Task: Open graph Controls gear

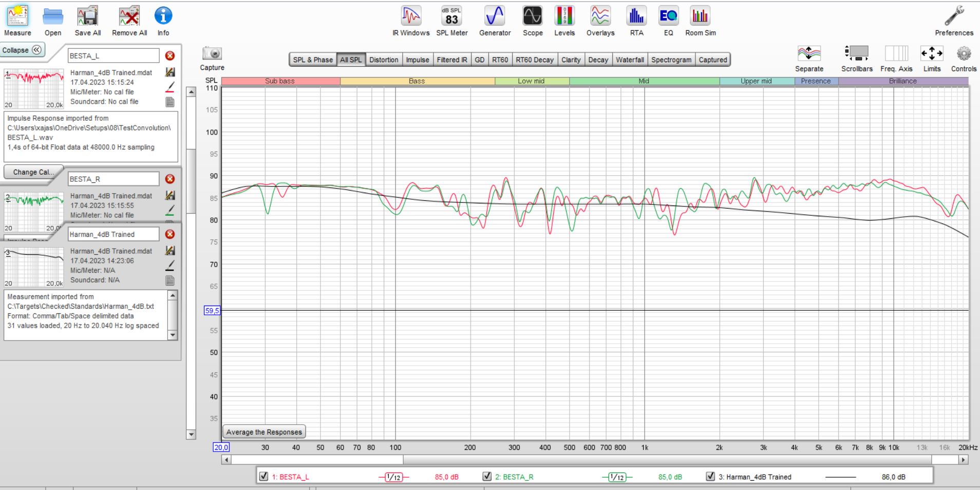Action: coord(964,59)
